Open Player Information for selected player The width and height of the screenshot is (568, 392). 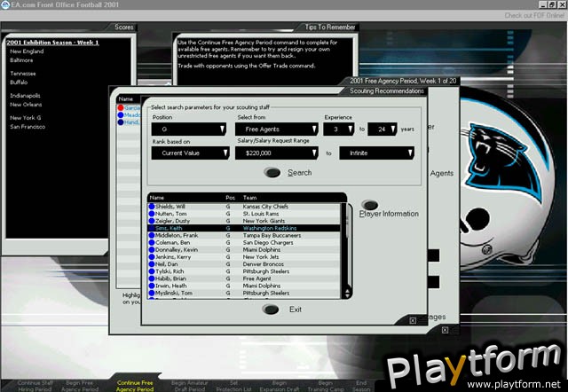[x=369, y=205]
